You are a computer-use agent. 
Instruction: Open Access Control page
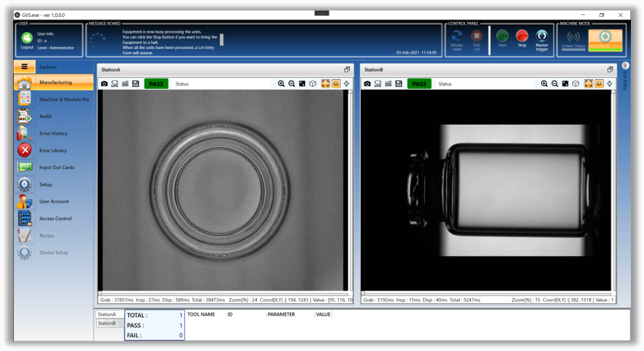point(54,218)
